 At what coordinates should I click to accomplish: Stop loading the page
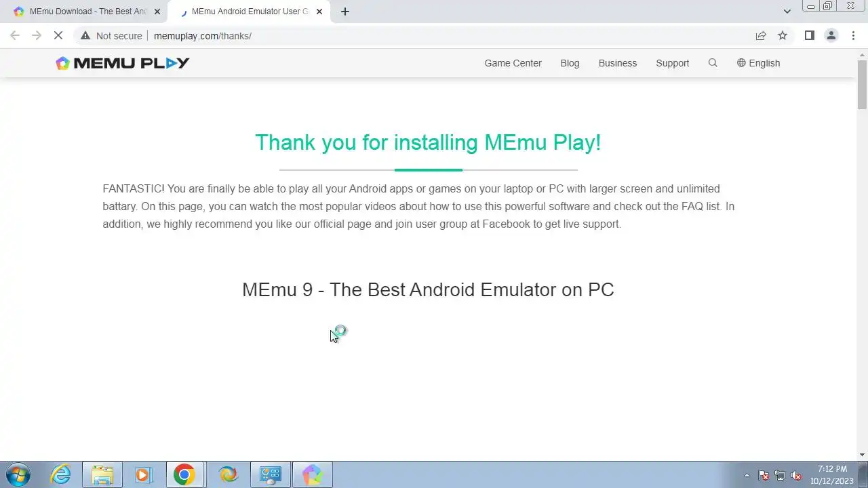pos(58,35)
